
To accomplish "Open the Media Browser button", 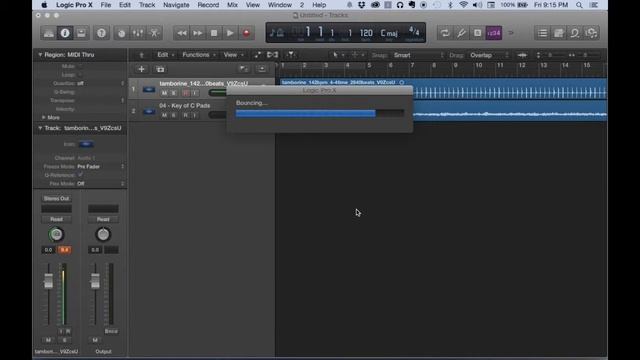I will coord(591,33).
